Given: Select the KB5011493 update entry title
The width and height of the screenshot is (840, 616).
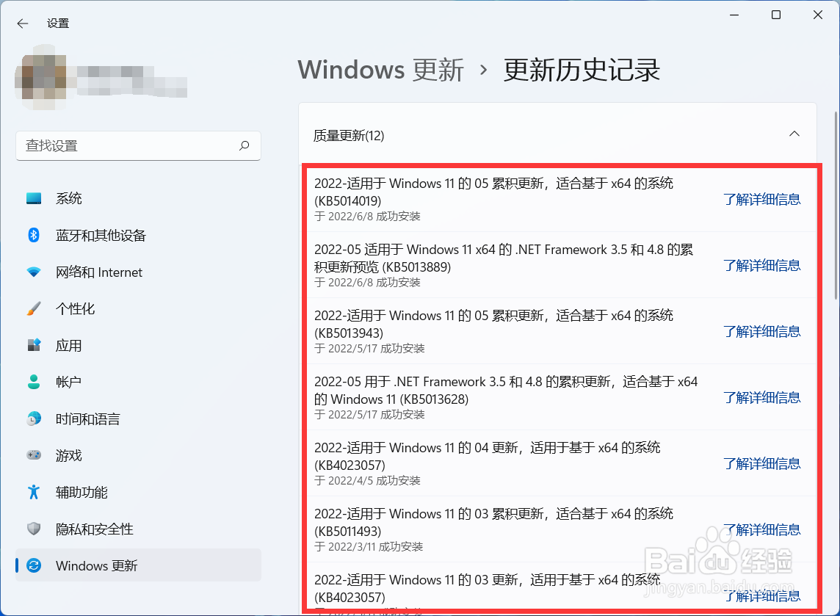Looking at the screenshot, I should pos(493,522).
